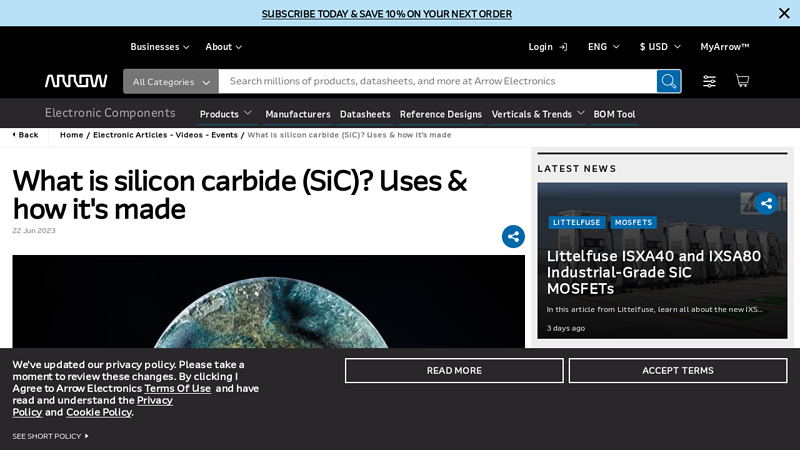
Task: Open Reference Designs menu item
Action: coord(440,114)
